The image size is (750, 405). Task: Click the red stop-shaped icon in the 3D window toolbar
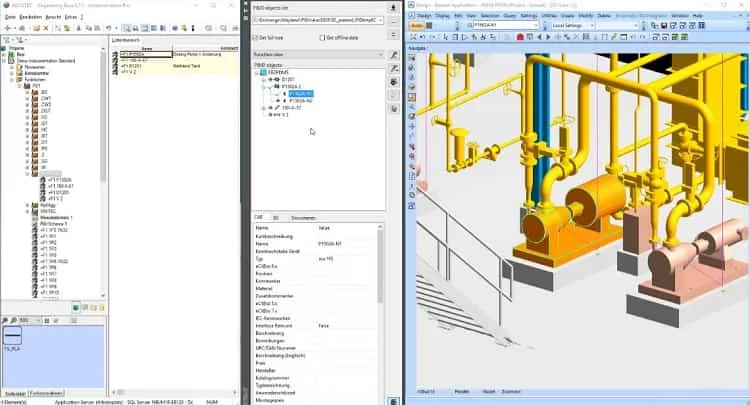(x=520, y=37)
